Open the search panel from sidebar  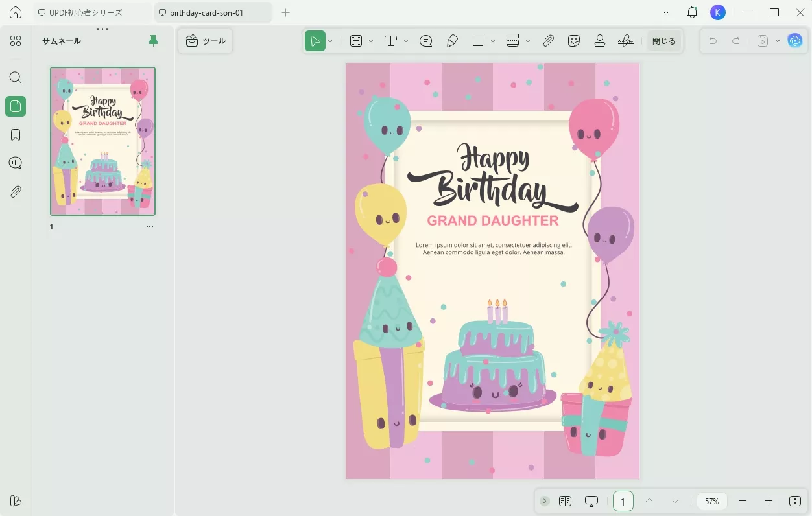coord(16,78)
